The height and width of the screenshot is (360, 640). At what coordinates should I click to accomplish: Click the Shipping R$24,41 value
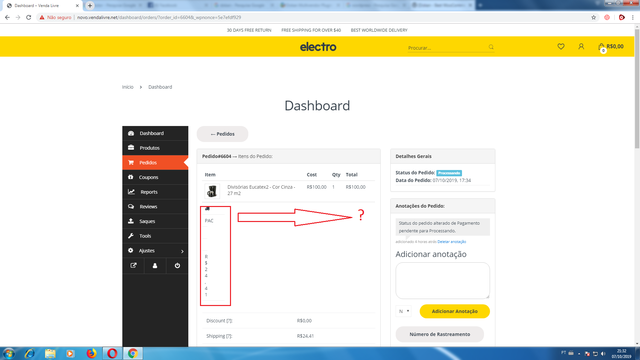coord(305,336)
